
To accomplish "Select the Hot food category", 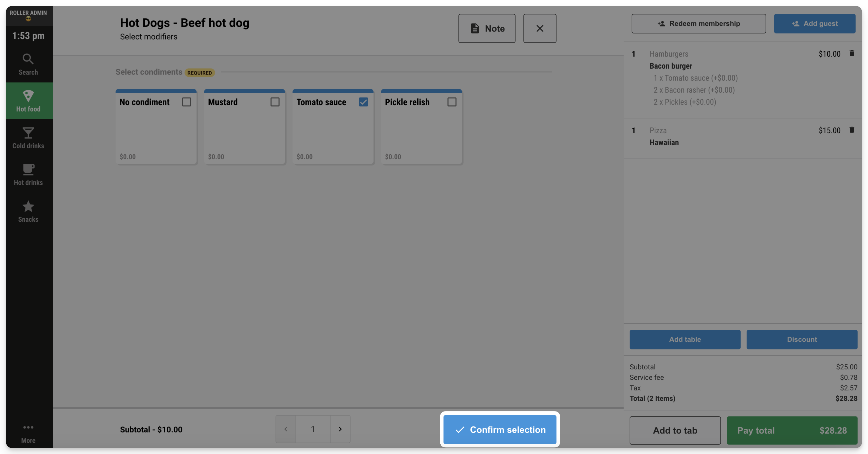I will (28, 101).
